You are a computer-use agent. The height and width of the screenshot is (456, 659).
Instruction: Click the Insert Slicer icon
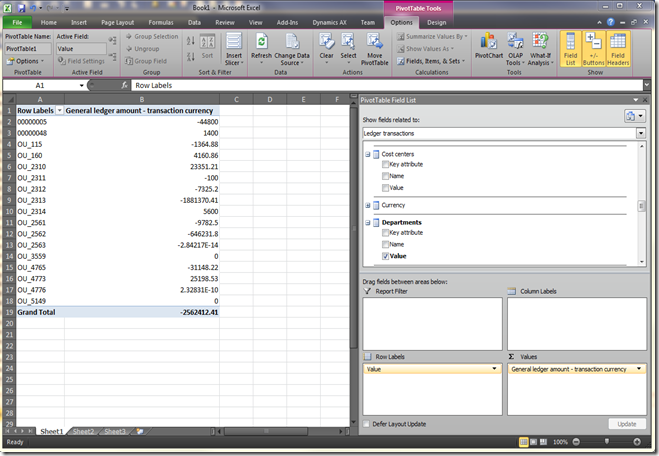coord(234,48)
